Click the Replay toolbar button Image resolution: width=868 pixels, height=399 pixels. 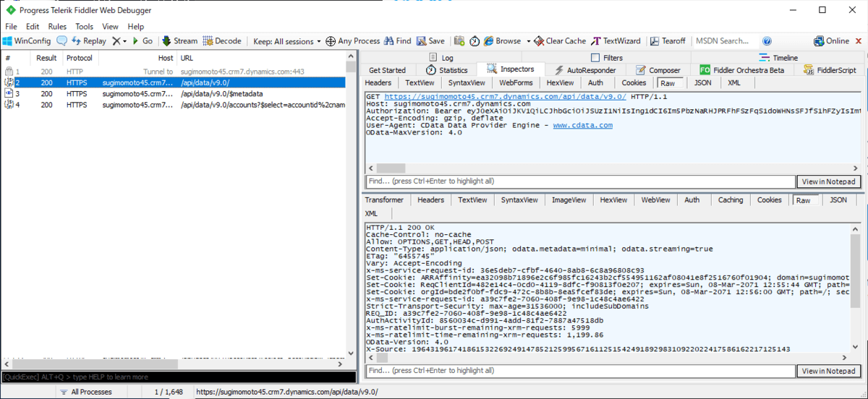coord(88,41)
